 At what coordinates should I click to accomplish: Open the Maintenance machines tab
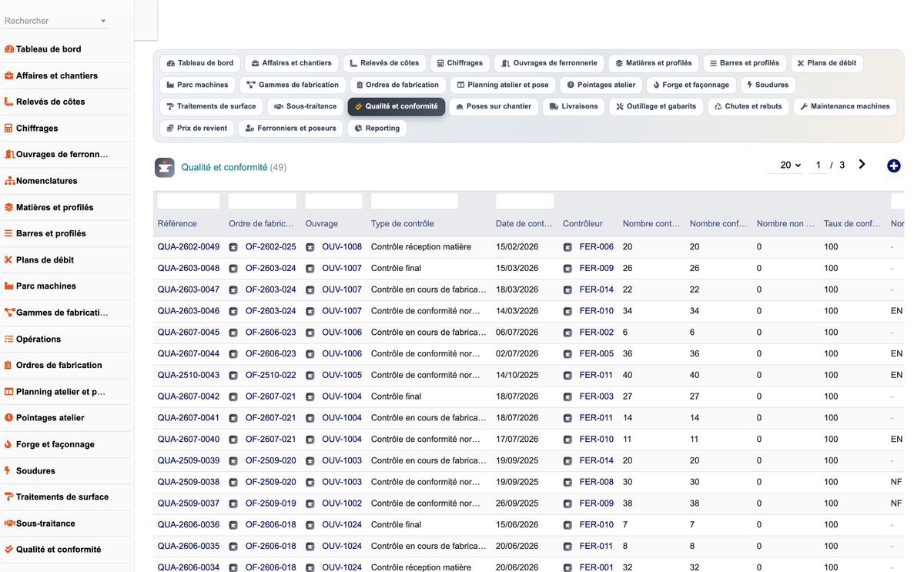[x=845, y=106]
